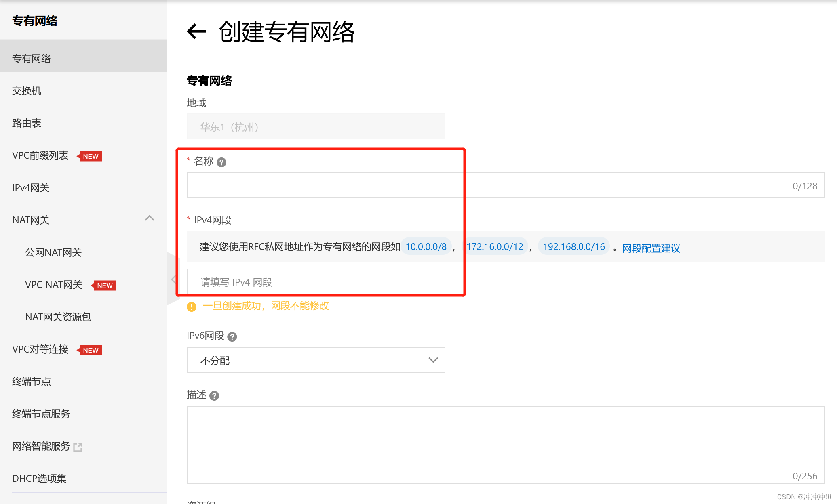Image resolution: width=837 pixels, height=504 pixels.
Task: Click the warning icon before 一旦创建成功 notice
Action: pyautogui.click(x=191, y=307)
